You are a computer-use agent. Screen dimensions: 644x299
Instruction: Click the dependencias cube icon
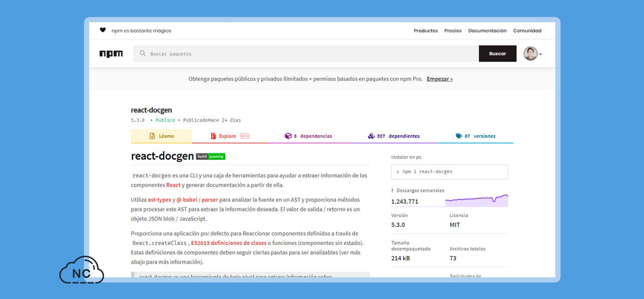[x=288, y=136]
